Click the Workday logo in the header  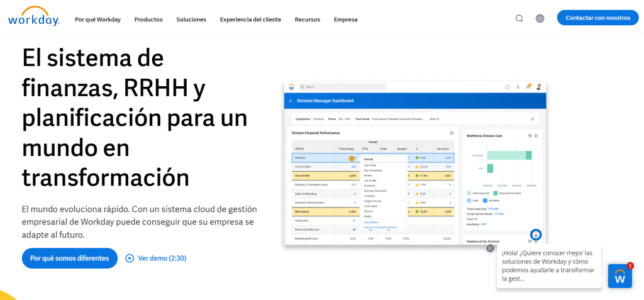pos(34,17)
